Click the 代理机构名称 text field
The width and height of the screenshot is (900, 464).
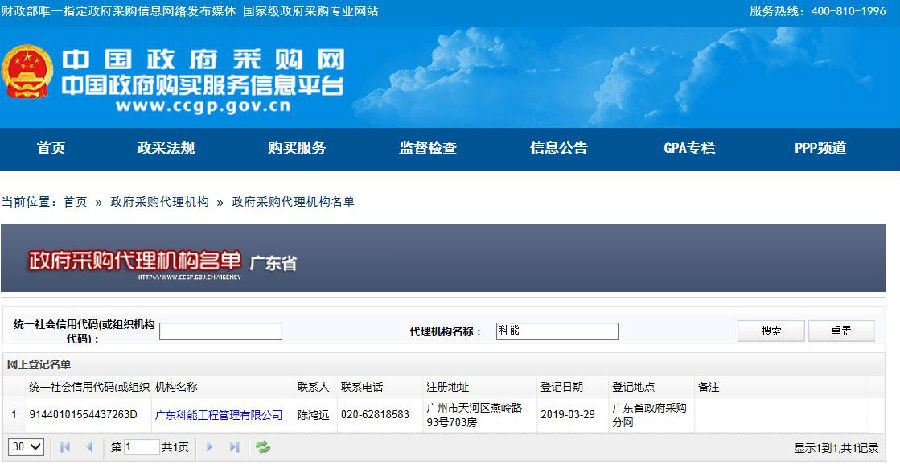click(x=556, y=331)
